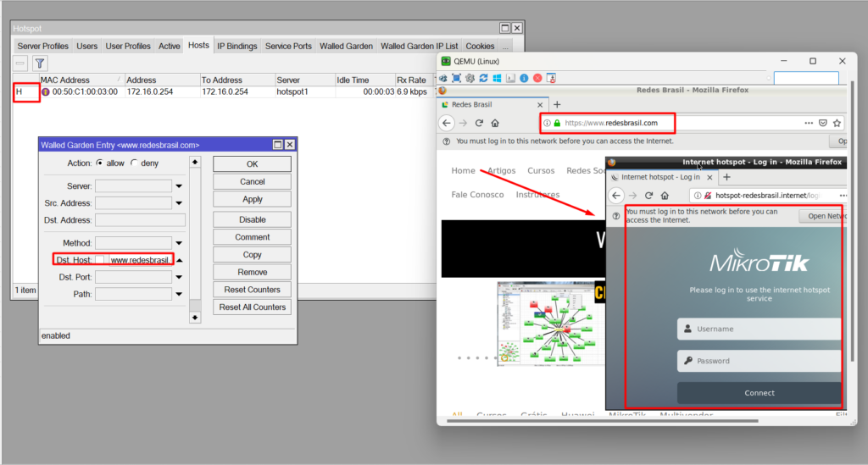Switch to User Profiles tab
Screen dimensions: 868x465
pyautogui.click(x=128, y=46)
